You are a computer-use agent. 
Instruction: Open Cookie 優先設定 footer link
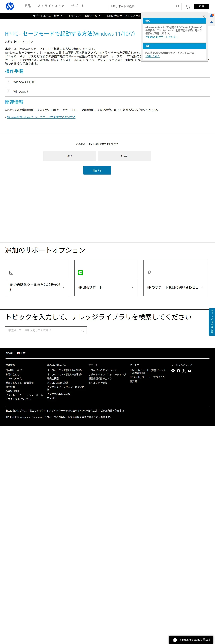pos(89,410)
